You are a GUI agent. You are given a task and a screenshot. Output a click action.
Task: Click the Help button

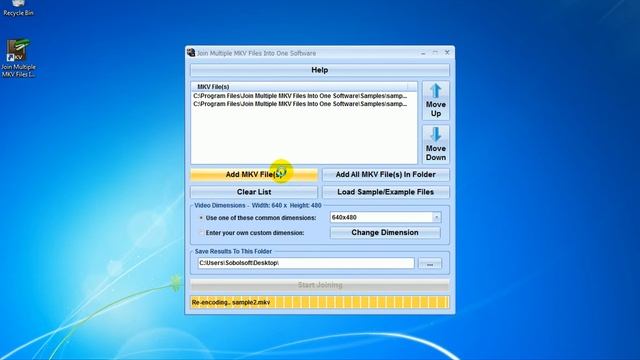coord(320,70)
